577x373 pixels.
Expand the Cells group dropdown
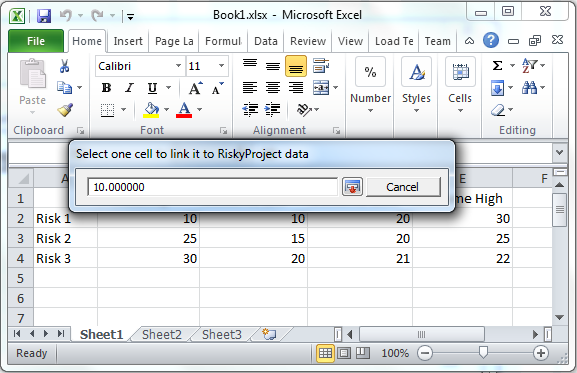460,111
